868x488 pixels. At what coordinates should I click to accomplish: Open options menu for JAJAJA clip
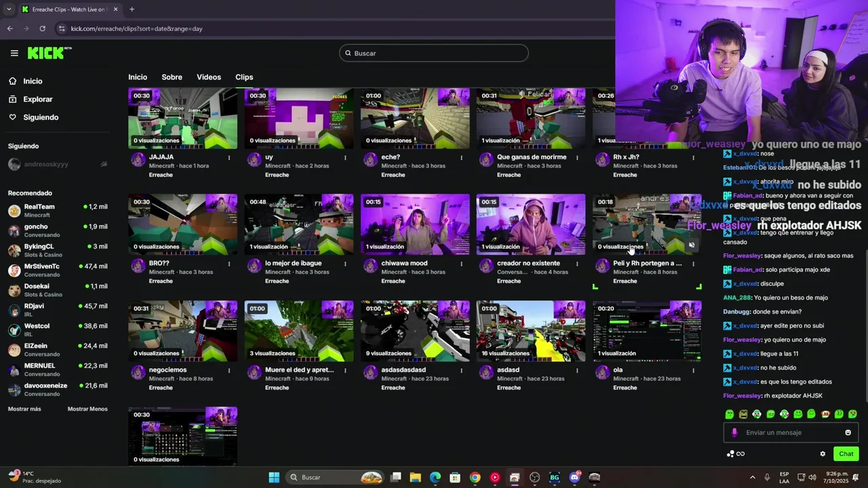click(229, 158)
